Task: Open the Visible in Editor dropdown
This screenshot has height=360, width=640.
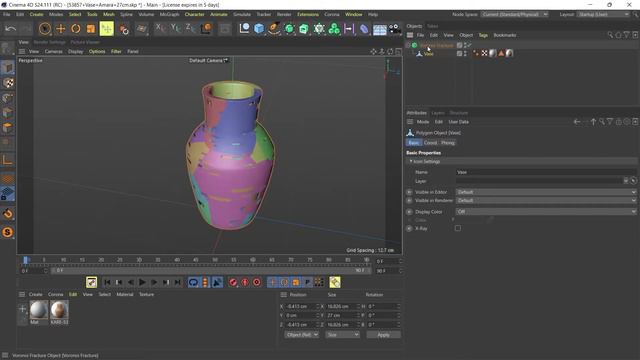Action: pyautogui.click(x=546, y=192)
